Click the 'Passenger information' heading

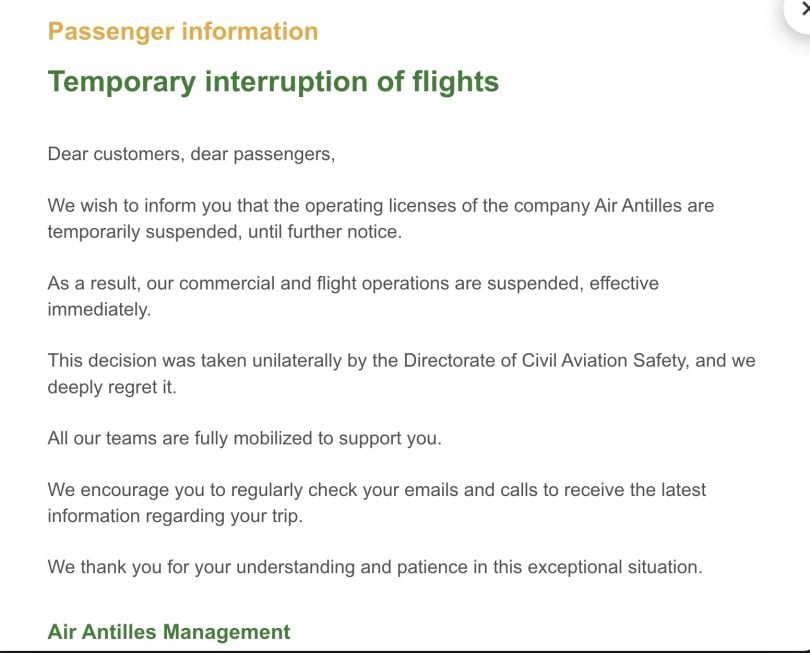183,32
